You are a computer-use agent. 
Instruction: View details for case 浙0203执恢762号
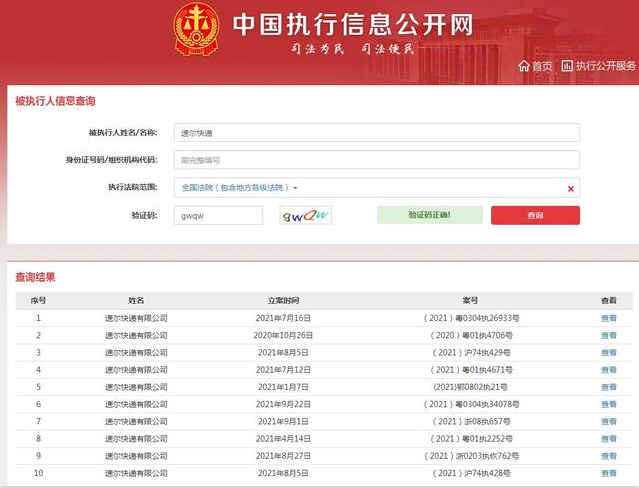pyautogui.click(x=608, y=456)
